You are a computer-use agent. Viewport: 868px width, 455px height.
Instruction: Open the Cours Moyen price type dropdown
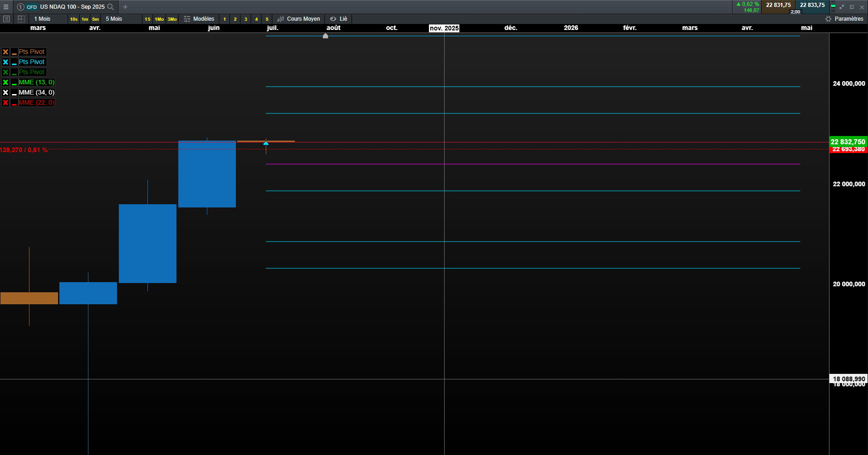[x=299, y=19]
